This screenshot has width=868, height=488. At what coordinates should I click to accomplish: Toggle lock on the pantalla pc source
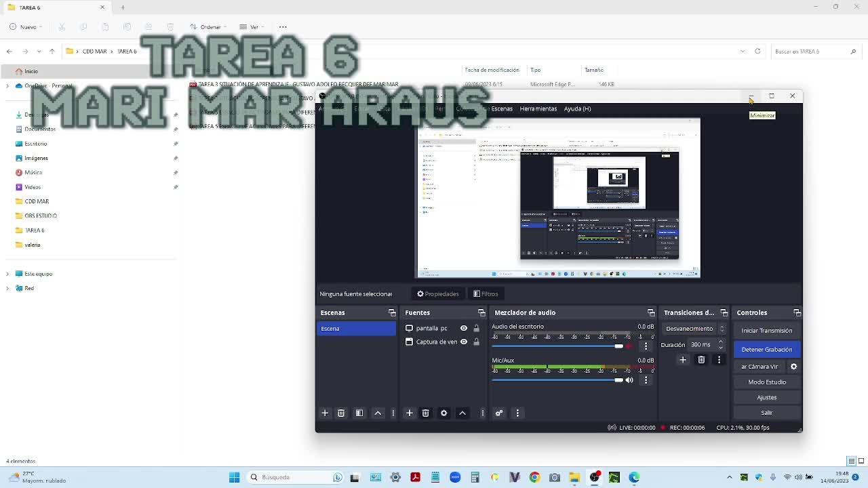pyautogui.click(x=476, y=328)
